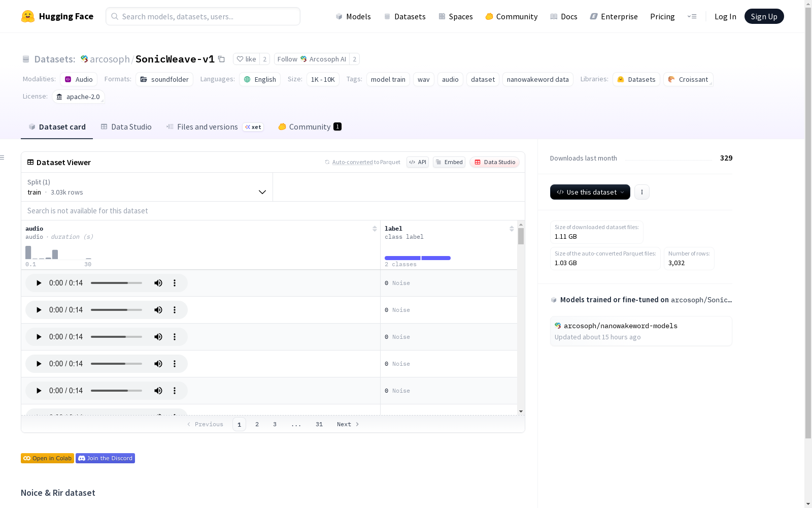The height and width of the screenshot is (508, 812).
Task: Sort by the label column
Action: click(x=512, y=229)
